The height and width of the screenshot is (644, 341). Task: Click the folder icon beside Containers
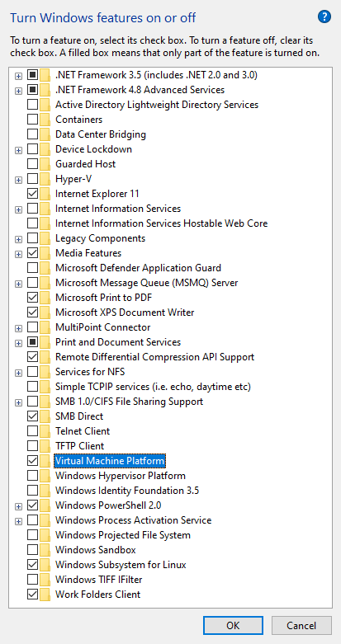pos(45,120)
